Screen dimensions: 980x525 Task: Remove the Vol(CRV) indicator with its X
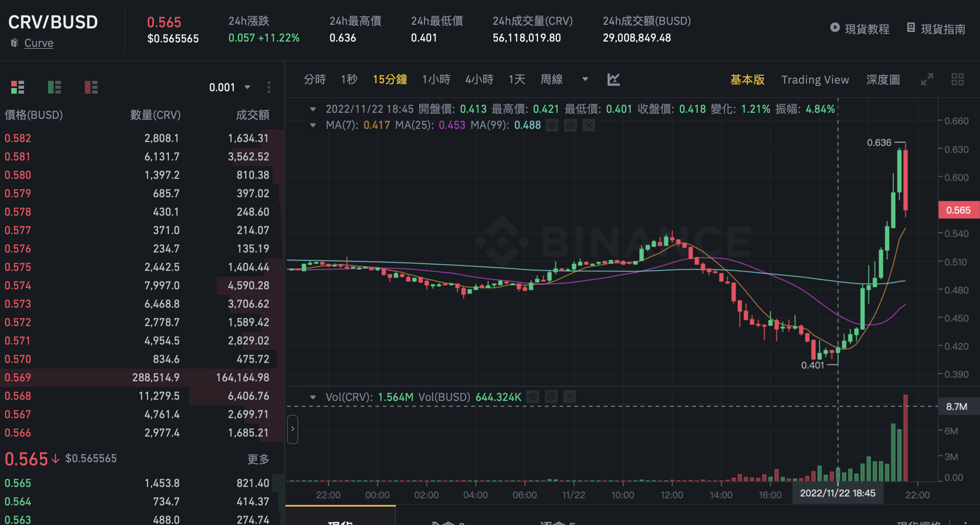[569, 397]
